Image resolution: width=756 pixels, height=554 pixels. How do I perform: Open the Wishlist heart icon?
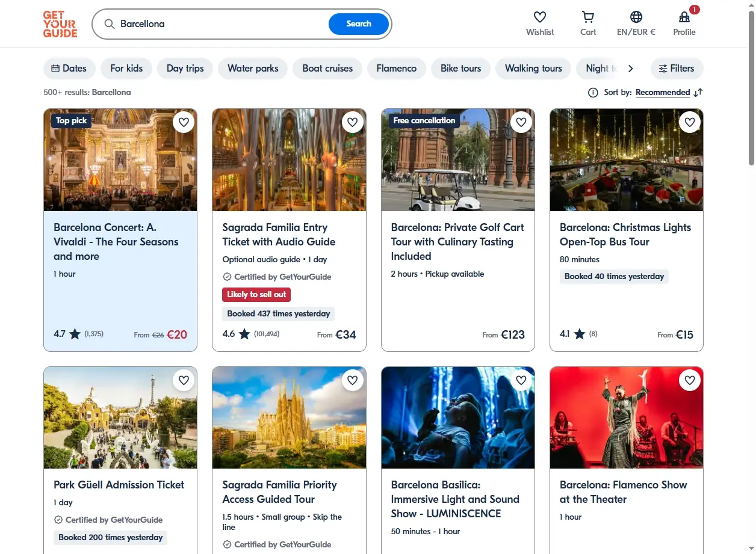click(540, 17)
